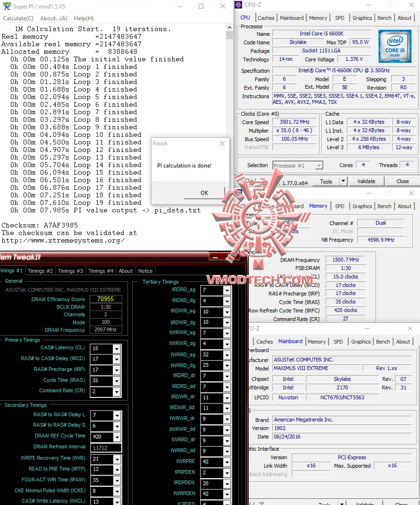Switch to the Caches tab in CPU-Z
The height and width of the screenshot is (505, 420).
click(x=266, y=18)
